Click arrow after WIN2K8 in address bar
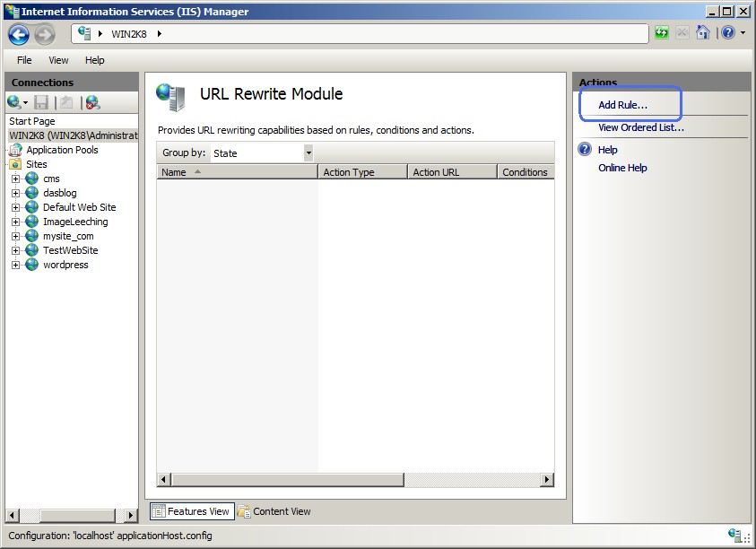Screen dimensions: 756x549 (x=159, y=33)
